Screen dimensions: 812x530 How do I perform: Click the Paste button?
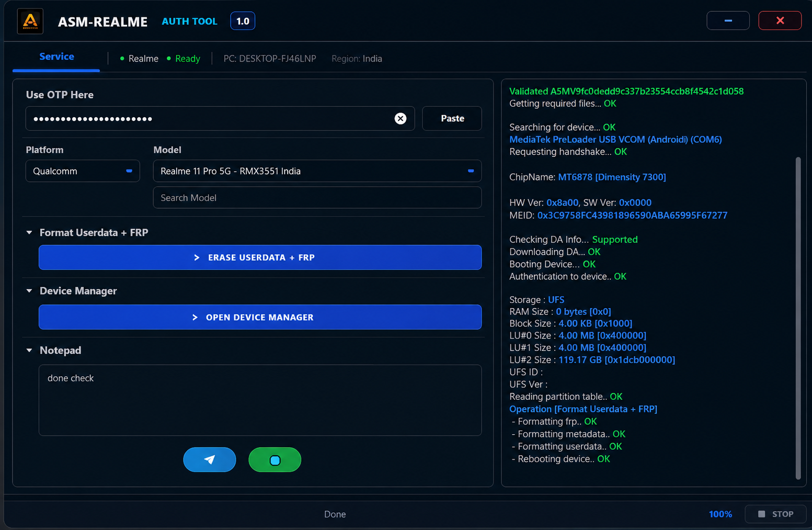452,118
